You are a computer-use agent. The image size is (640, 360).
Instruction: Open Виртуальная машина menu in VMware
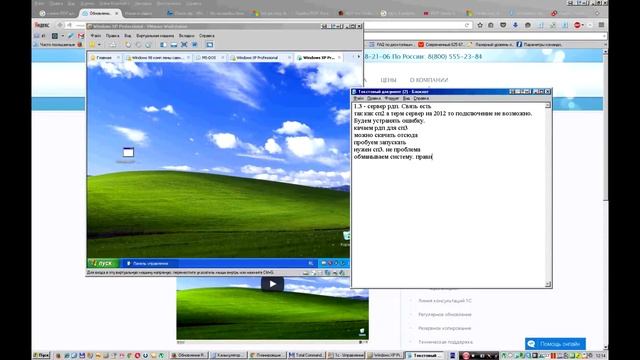coord(155,36)
